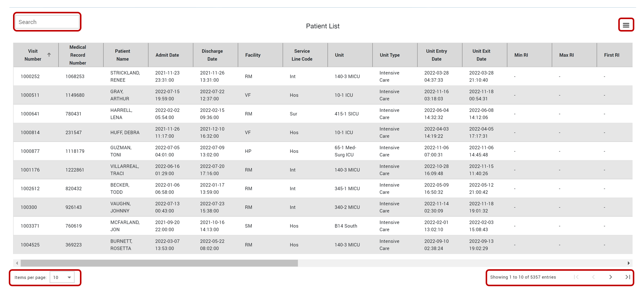Viewport: 644px width, 295px height.
Task: Click admit date 2021-09-20 22:00:00
Action: (167, 226)
